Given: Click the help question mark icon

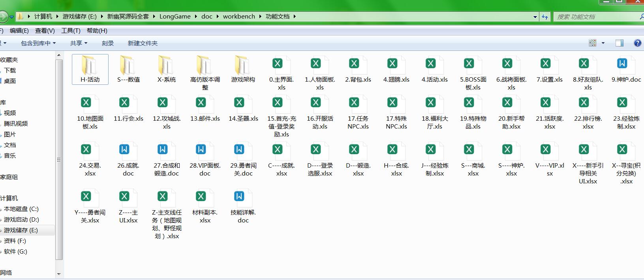Looking at the screenshot, I should click(x=637, y=43).
